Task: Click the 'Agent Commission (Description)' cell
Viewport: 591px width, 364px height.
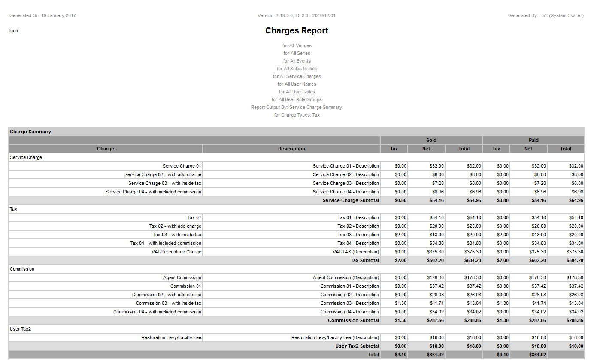Action: (291, 277)
